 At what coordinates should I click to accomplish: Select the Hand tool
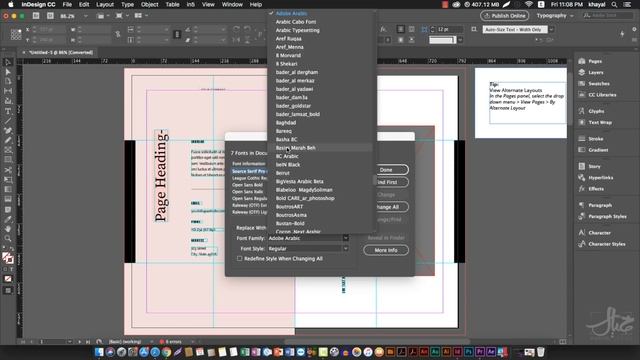pos(8,229)
